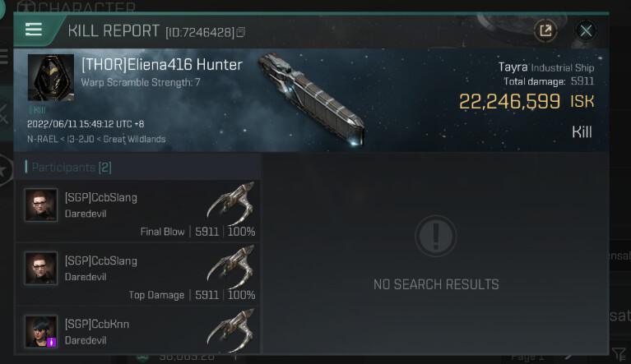Screen dimensions: 631x364
Task: Copy the kill report ID
Action: (241, 32)
